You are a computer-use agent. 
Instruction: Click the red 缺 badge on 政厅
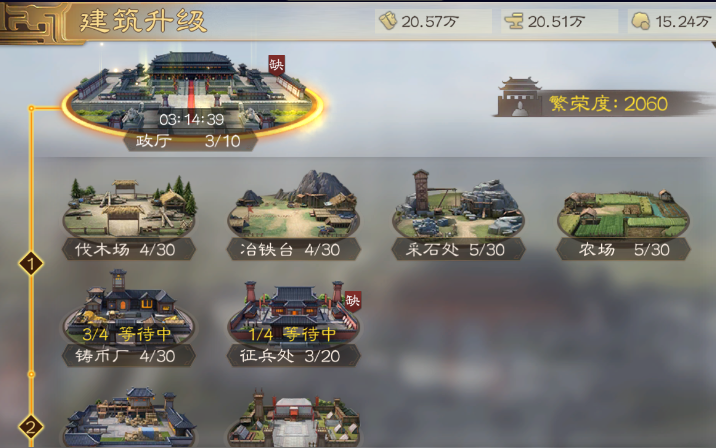pos(276,65)
